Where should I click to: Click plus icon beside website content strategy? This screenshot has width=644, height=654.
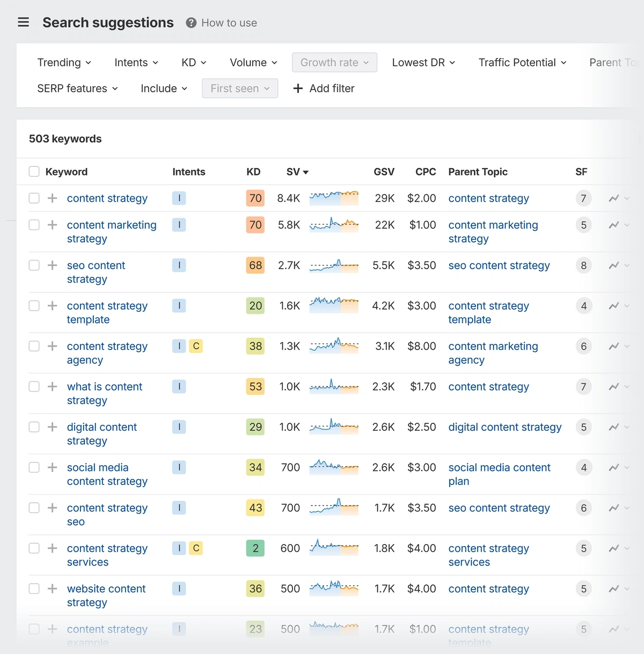(52, 589)
